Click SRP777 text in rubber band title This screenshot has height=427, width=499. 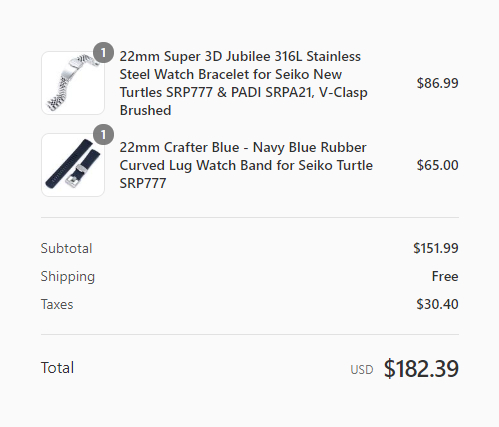[143, 183]
